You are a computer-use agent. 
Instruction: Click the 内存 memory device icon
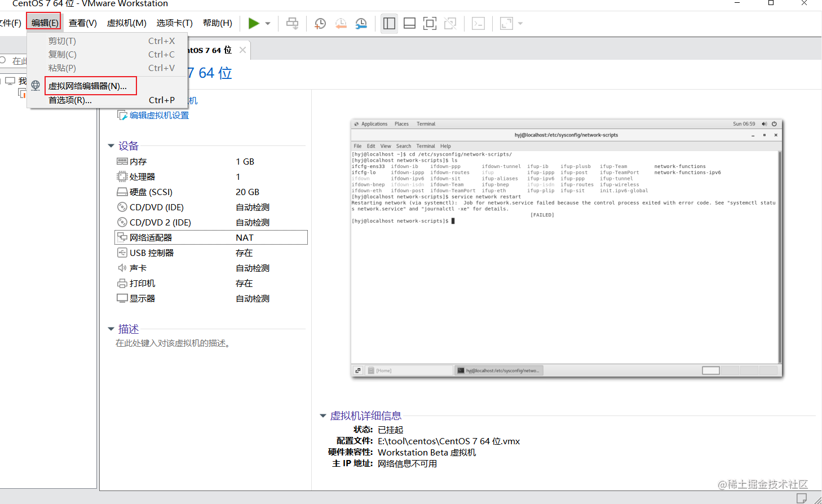point(122,161)
